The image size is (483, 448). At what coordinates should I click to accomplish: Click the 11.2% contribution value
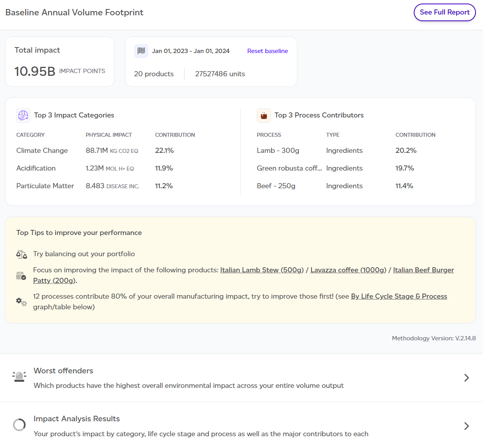(164, 186)
